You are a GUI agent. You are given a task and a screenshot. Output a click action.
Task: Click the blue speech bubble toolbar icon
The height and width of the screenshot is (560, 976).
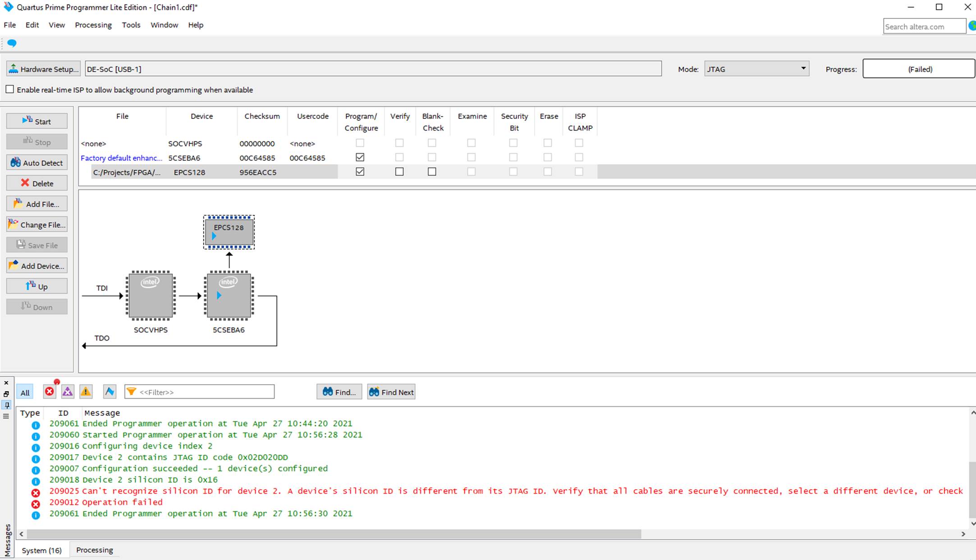[12, 43]
